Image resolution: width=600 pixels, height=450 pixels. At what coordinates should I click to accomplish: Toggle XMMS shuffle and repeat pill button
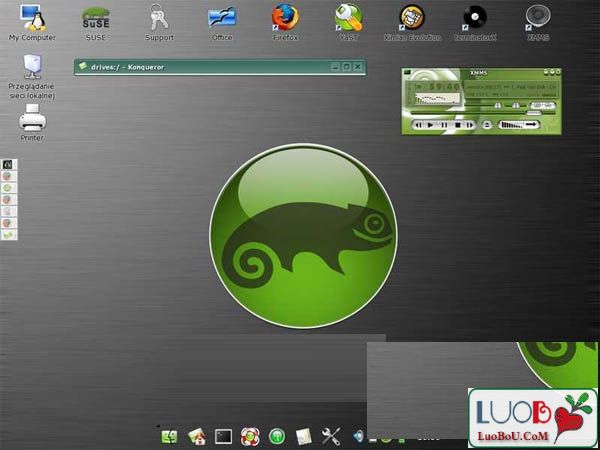(519, 125)
